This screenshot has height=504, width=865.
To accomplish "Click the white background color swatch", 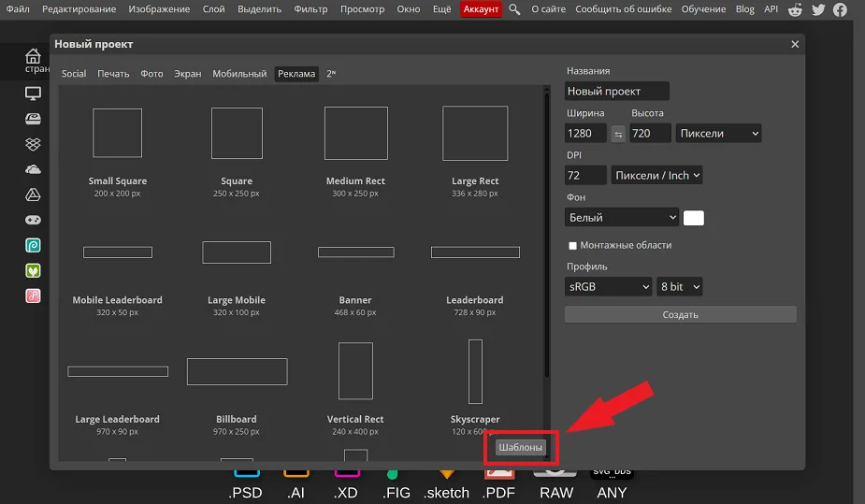I will 694,218.
